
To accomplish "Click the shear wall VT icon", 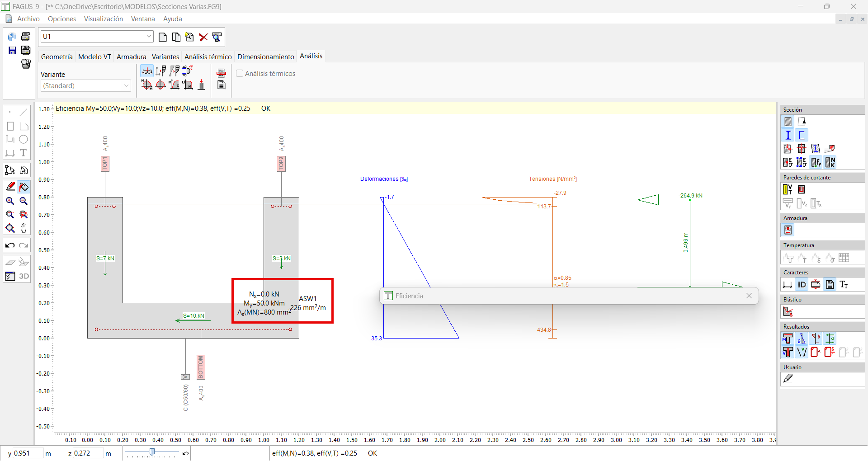I will 788,189.
